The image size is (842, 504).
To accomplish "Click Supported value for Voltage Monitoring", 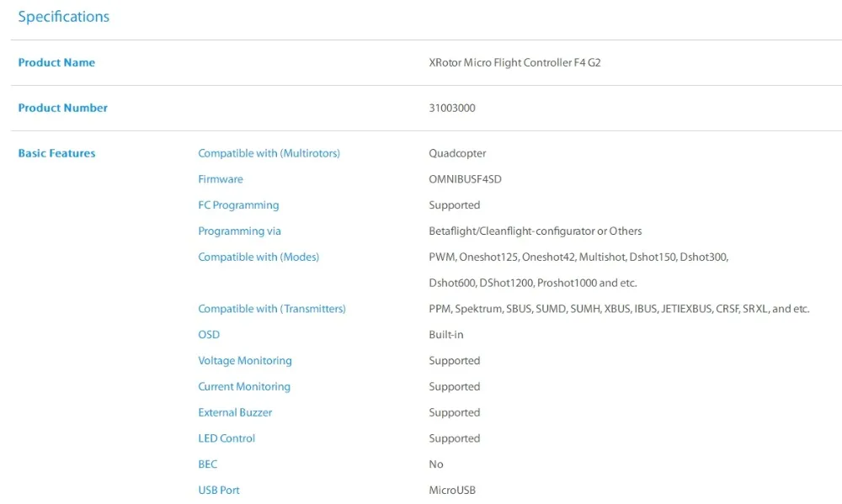I will pyautogui.click(x=455, y=361).
